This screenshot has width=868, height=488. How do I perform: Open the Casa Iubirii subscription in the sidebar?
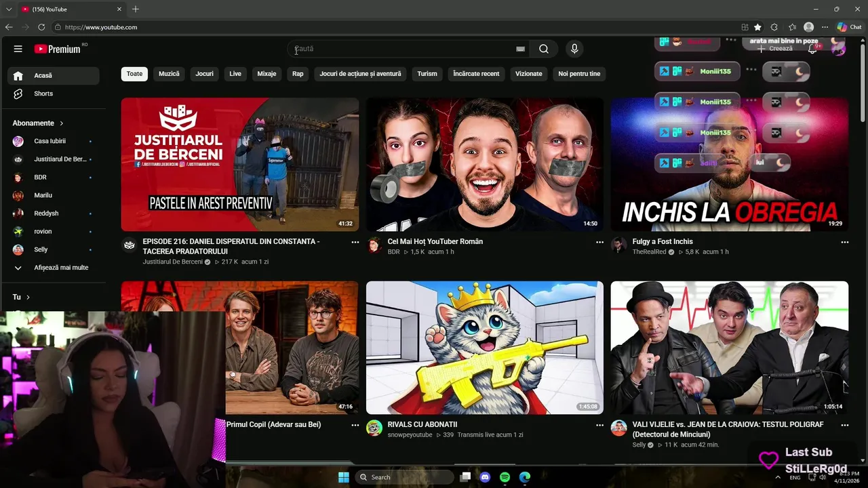point(53,141)
